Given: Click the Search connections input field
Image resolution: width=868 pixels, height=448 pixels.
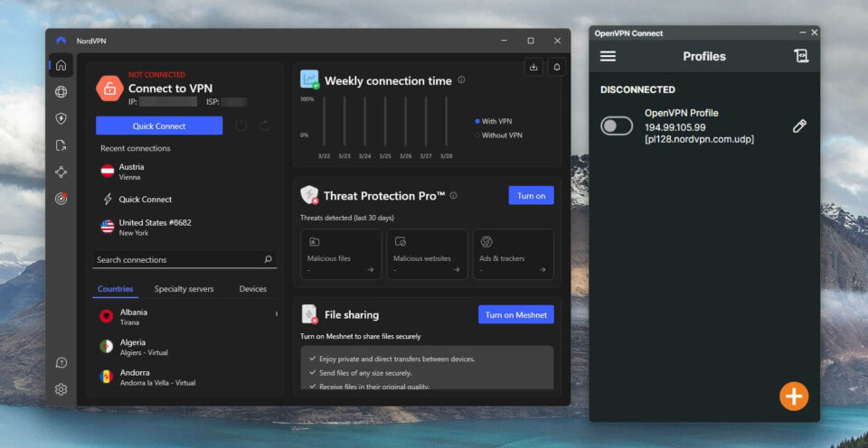Looking at the screenshot, I should click(x=184, y=259).
